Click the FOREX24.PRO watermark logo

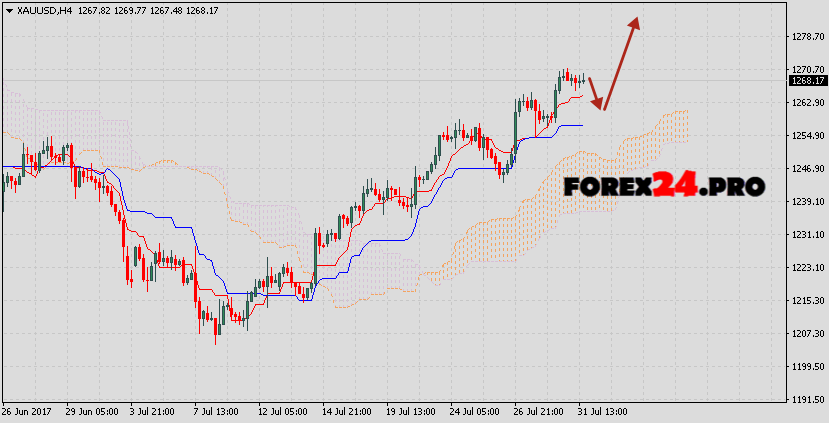pyautogui.click(x=663, y=185)
